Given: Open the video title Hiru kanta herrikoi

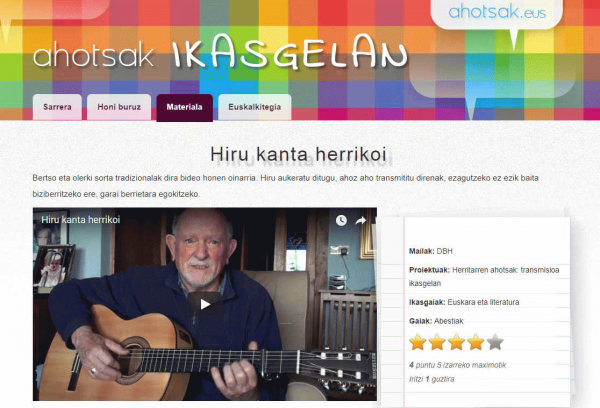Looking at the screenshot, I should point(81,220).
